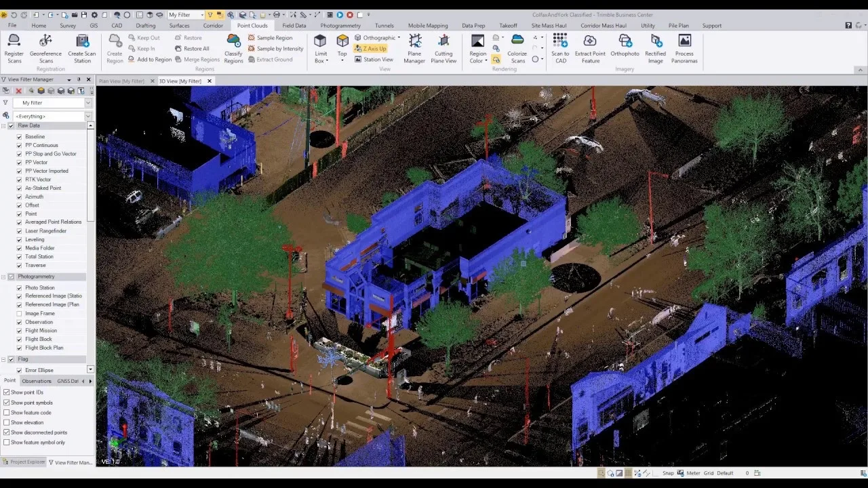
Task: Toggle Show point IDs checkbox
Action: [7, 392]
